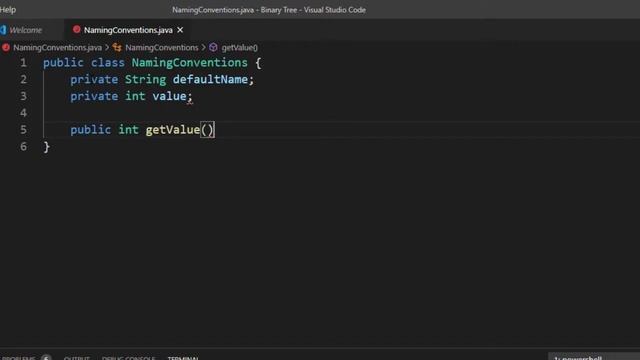Open the Output panel tab
Screen dimensions: 640x360
(x=76, y=358)
